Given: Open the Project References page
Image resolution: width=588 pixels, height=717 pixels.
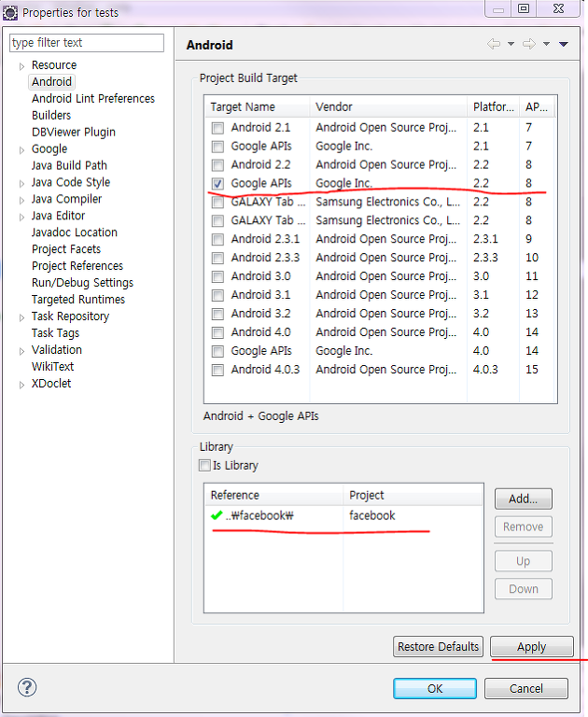Looking at the screenshot, I should 77,266.
